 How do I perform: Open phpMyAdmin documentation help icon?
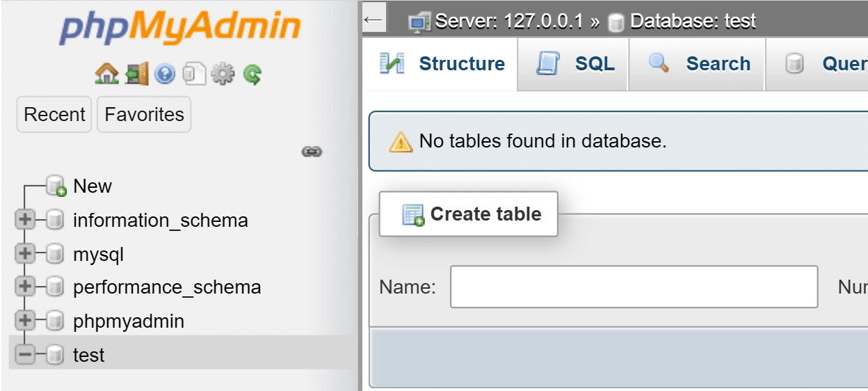(165, 74)
